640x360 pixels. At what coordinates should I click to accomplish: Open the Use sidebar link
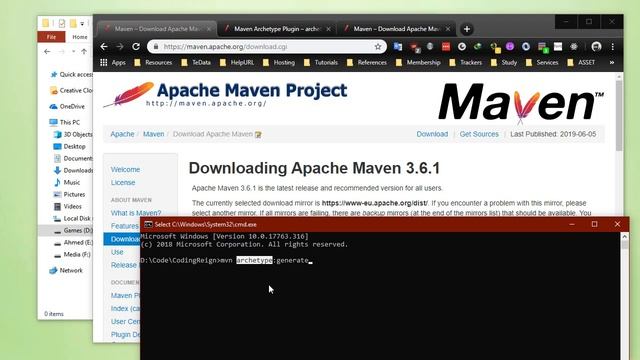point(117,252)
